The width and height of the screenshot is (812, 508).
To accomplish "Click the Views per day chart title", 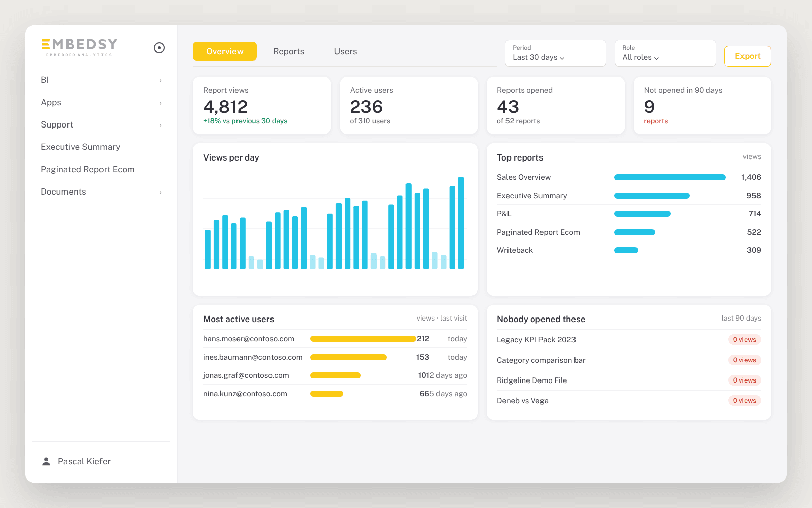I will 231,157.
